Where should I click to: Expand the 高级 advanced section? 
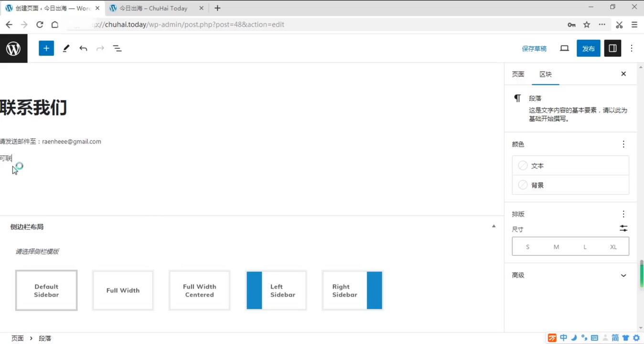click(623, 275)
